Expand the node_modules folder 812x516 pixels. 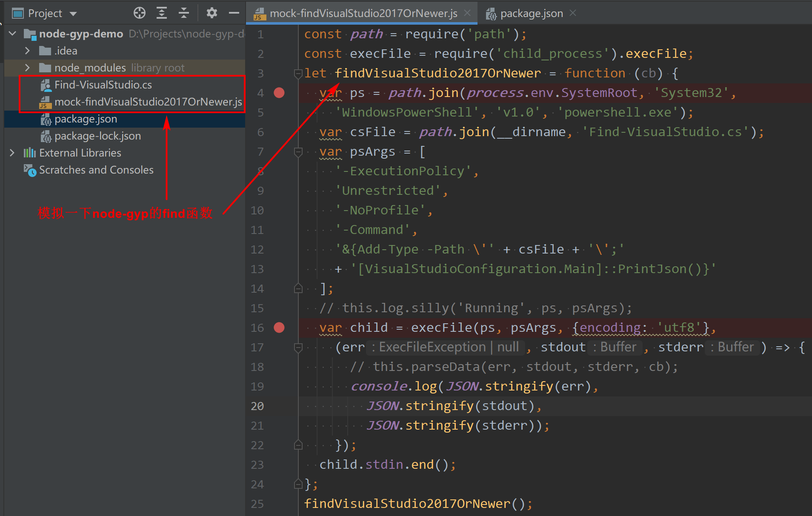28,68
